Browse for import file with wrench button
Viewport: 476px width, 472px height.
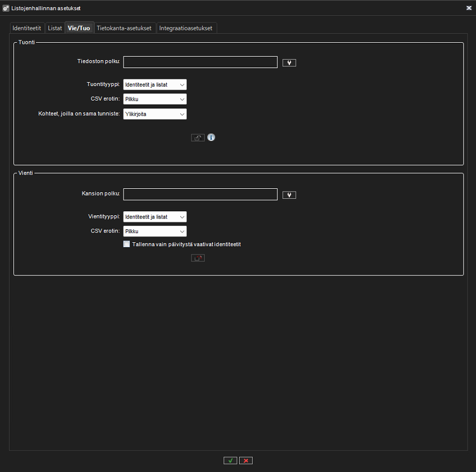pos(289,62)
